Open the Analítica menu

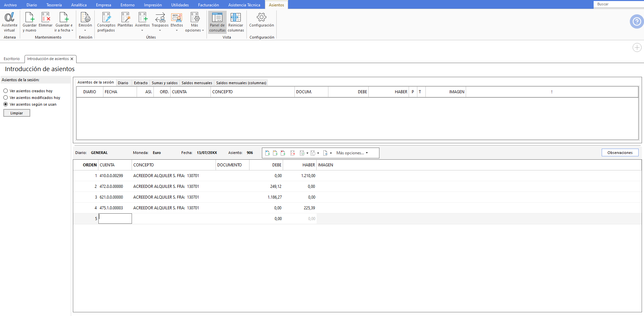(x=79, y=5)
